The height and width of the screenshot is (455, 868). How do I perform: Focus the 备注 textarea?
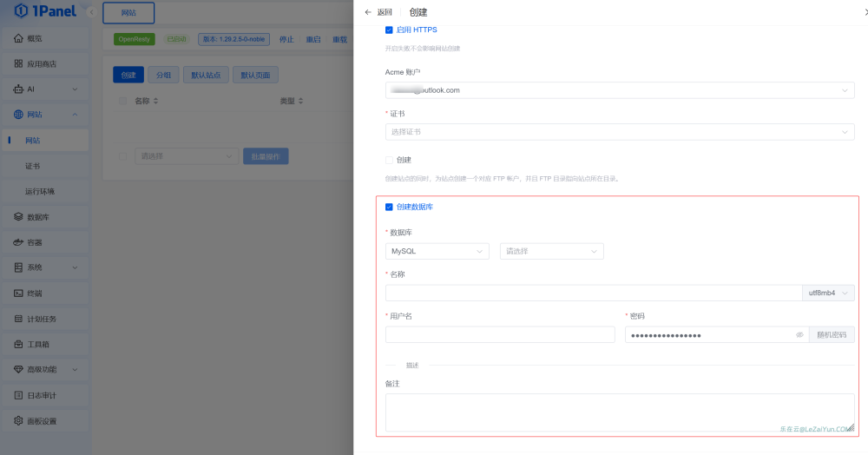(620, 412)
